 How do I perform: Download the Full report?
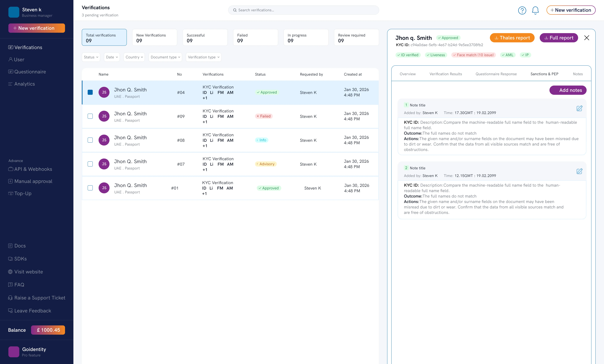559,38
